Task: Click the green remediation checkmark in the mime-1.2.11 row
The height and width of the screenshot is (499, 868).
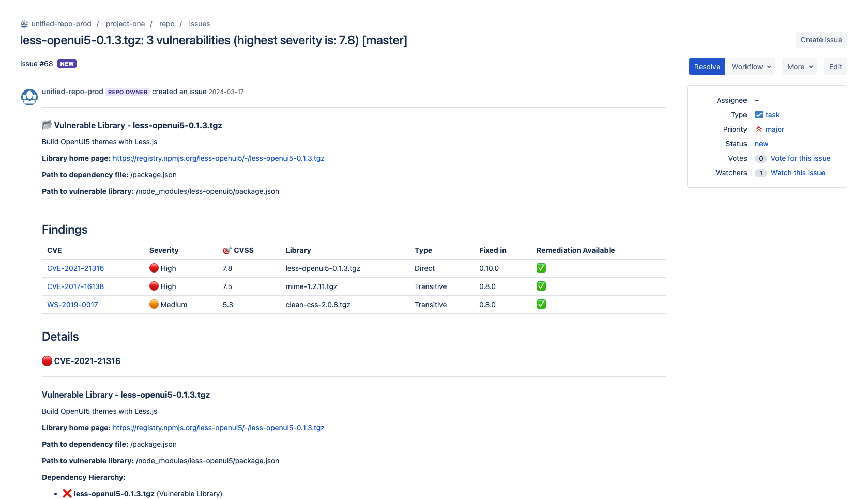Action: (x=541, y=286)
